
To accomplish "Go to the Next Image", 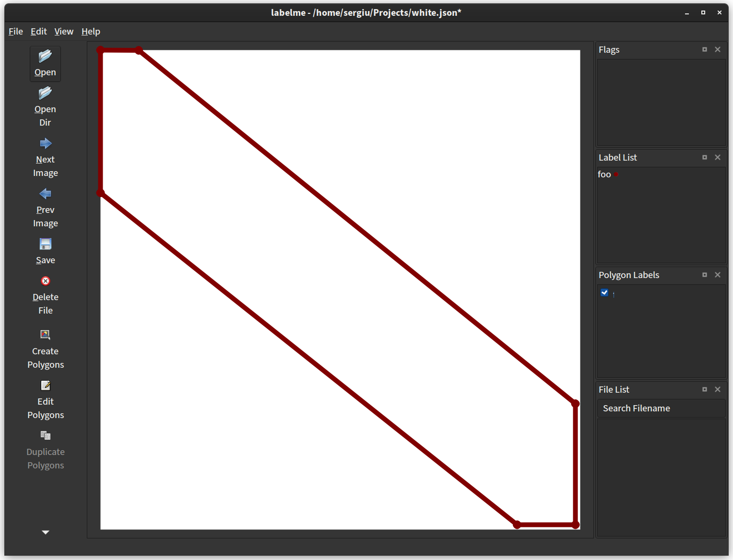I will tap(45, 156).
